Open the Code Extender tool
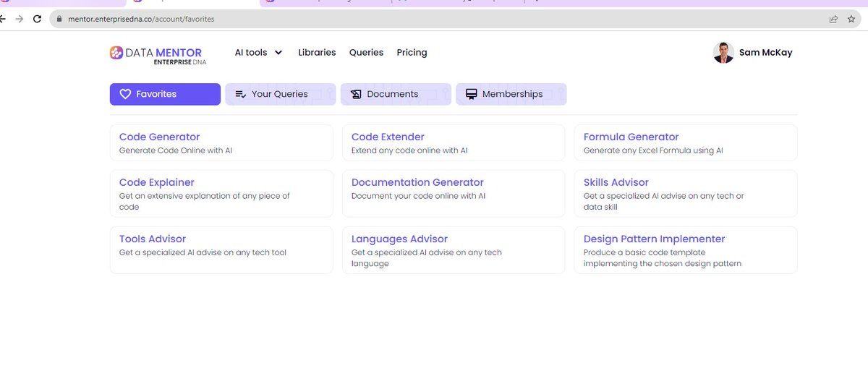Viewport: 868px width, 376px height. coord(454,142)
